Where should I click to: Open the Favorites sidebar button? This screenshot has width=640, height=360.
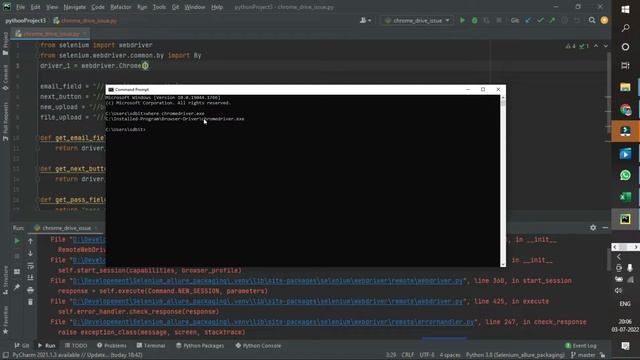pyautogui.click(x=5, y=320)
